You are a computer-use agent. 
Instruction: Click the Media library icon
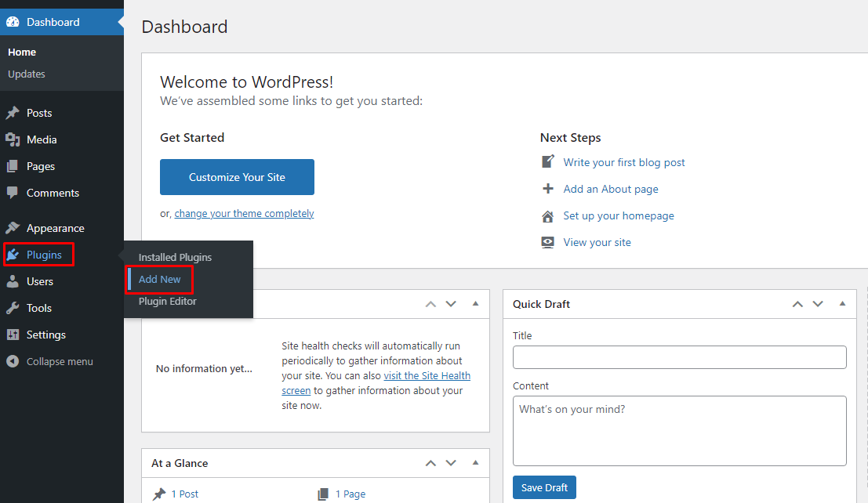point(13,139)
